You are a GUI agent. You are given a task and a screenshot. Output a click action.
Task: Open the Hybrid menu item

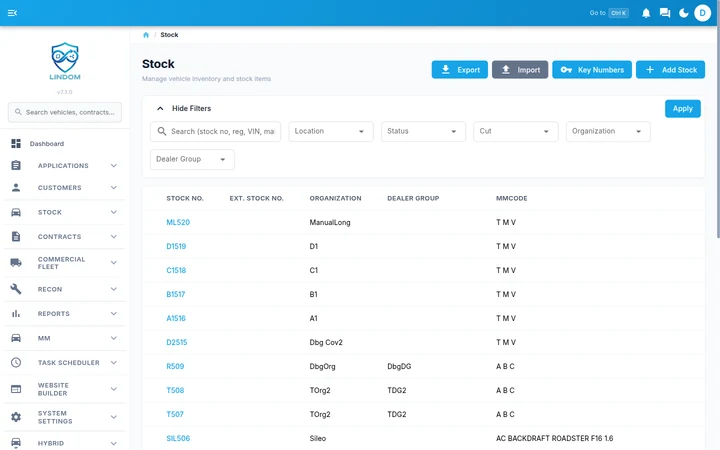click(65, 443)
